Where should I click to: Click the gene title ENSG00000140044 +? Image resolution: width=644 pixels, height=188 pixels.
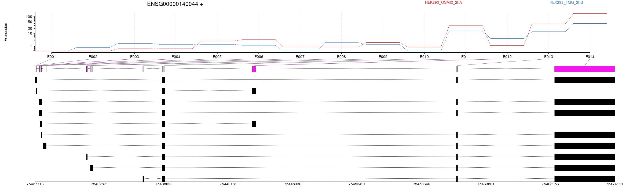175,4
